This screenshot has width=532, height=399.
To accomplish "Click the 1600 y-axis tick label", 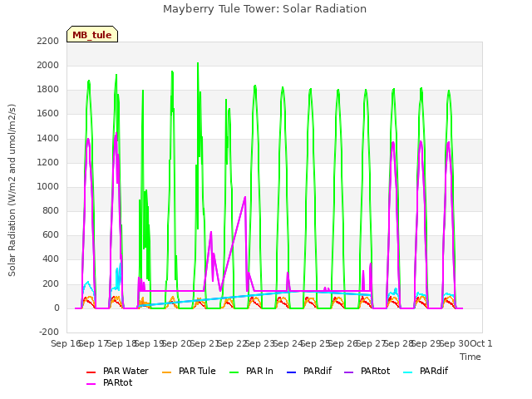I will click(48, 114).
